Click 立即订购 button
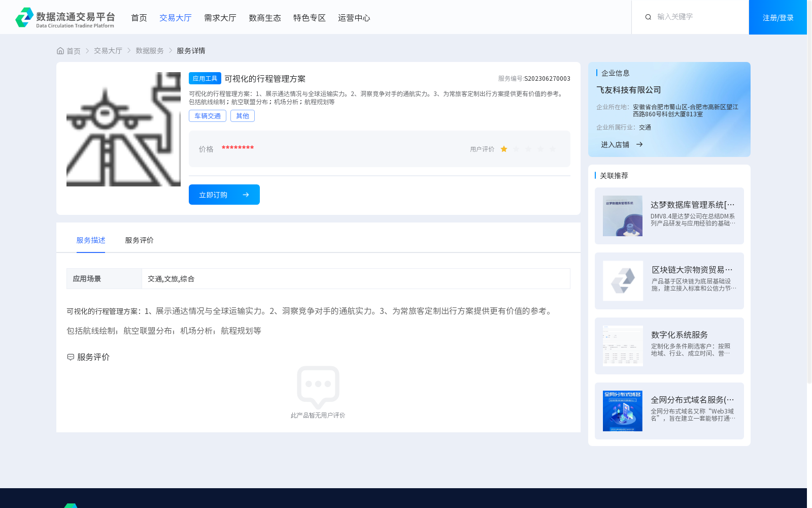This screenshot has width=812, height=508. 224,195
